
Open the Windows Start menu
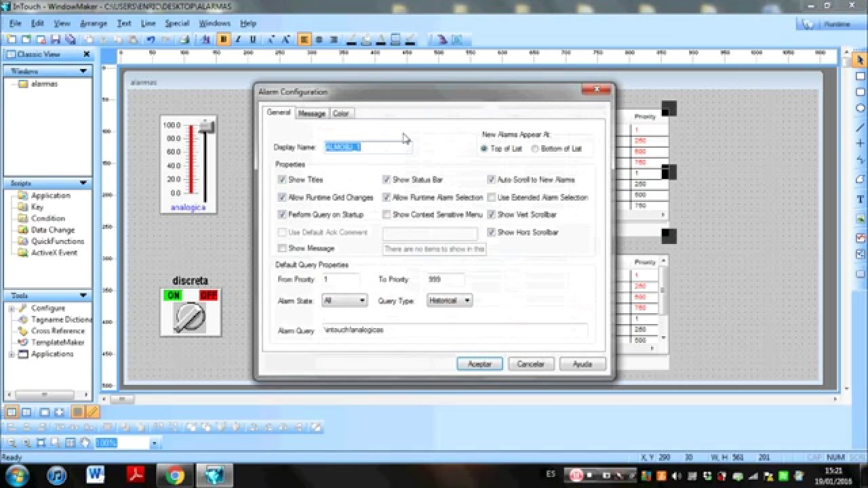(x=16, y=475)
